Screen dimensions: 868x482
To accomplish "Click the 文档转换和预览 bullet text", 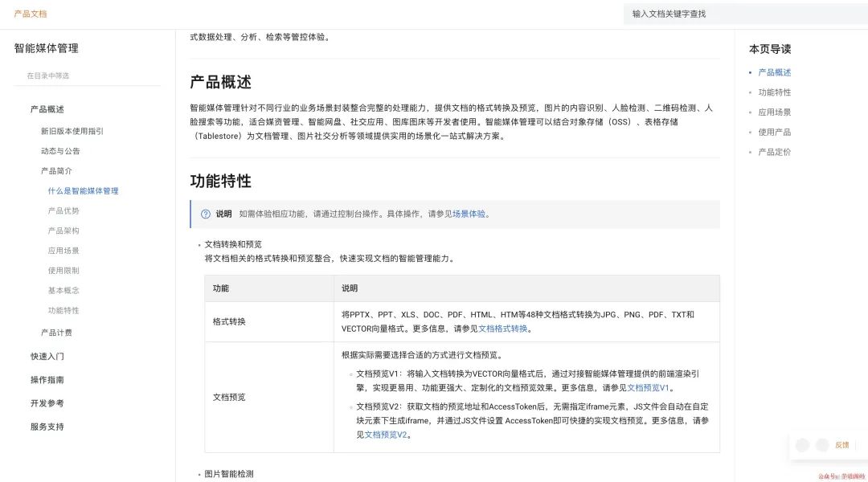I will coord(233,244).
